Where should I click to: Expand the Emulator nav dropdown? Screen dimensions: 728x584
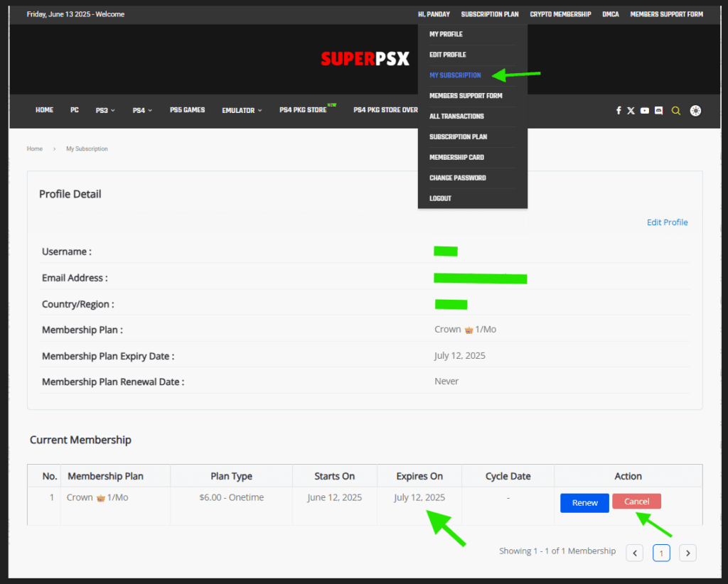pos(242,110)
